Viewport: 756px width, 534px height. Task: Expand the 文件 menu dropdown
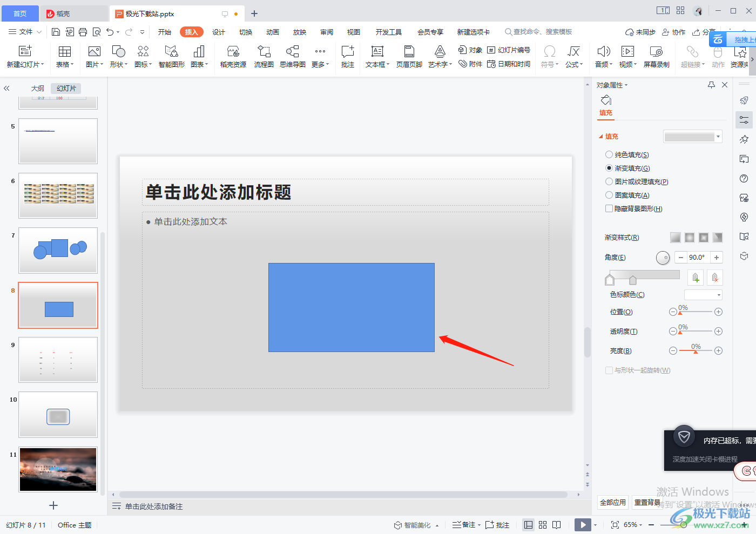click(x=25, y=32)
